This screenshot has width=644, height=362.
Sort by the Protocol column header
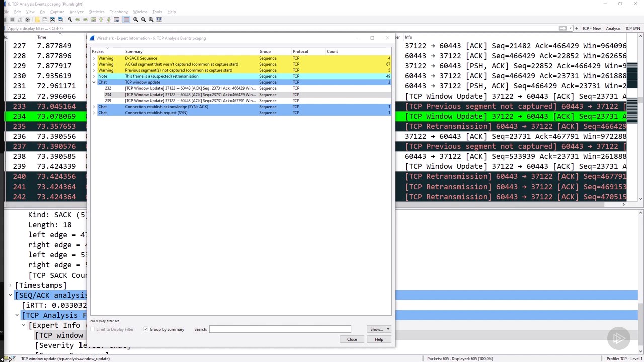308,51
